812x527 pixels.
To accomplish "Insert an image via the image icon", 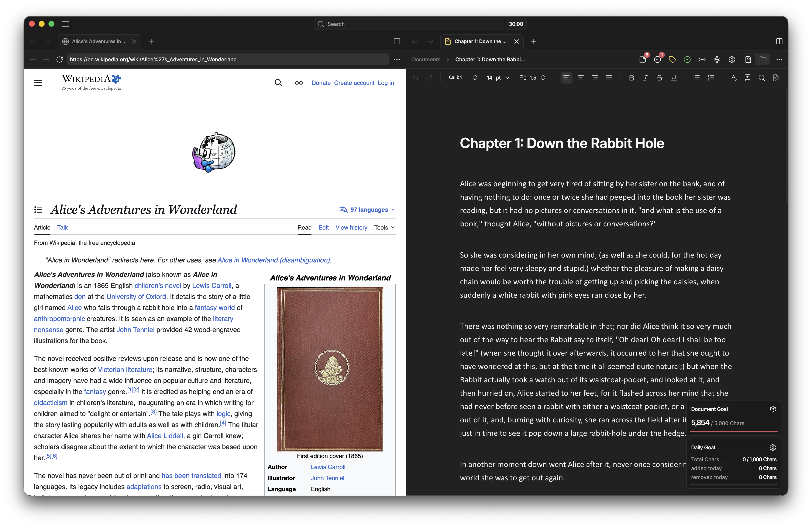I will coord(776,78).
